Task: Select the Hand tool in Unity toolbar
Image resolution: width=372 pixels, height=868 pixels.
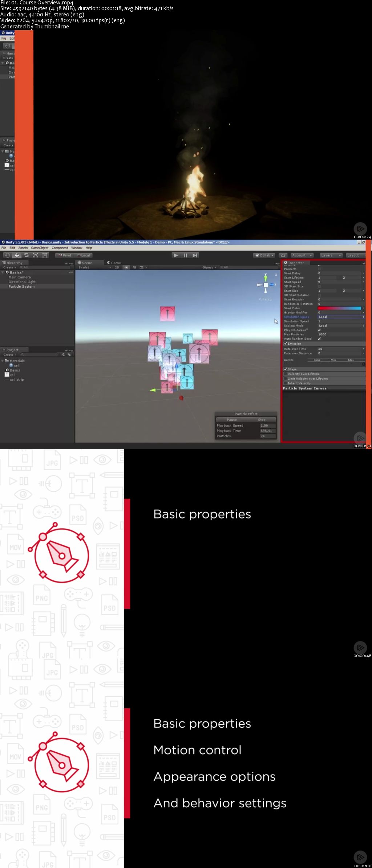Action: tap(7, 255)
